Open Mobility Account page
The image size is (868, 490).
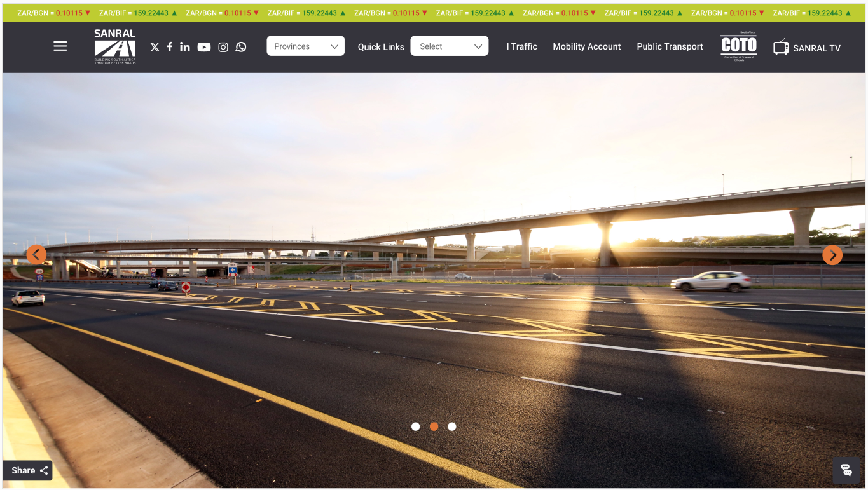click(587, 46)
